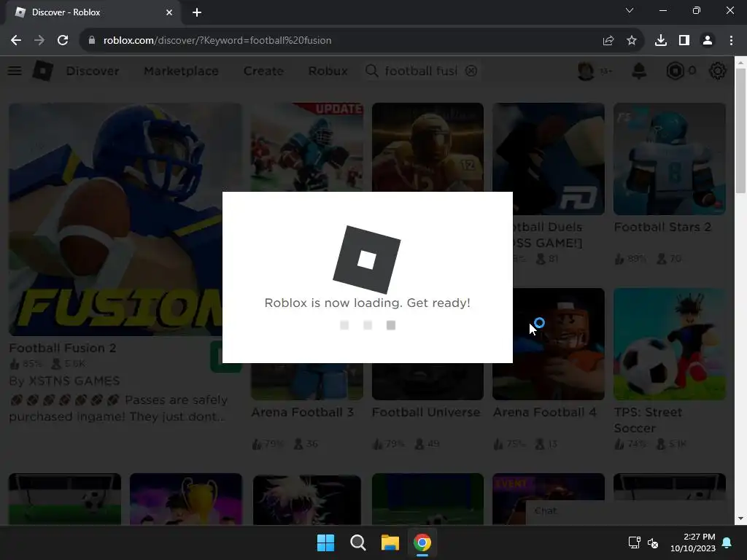
Task: Click the search magnifier icon in Roblox navbar
Action: [371, 71]
